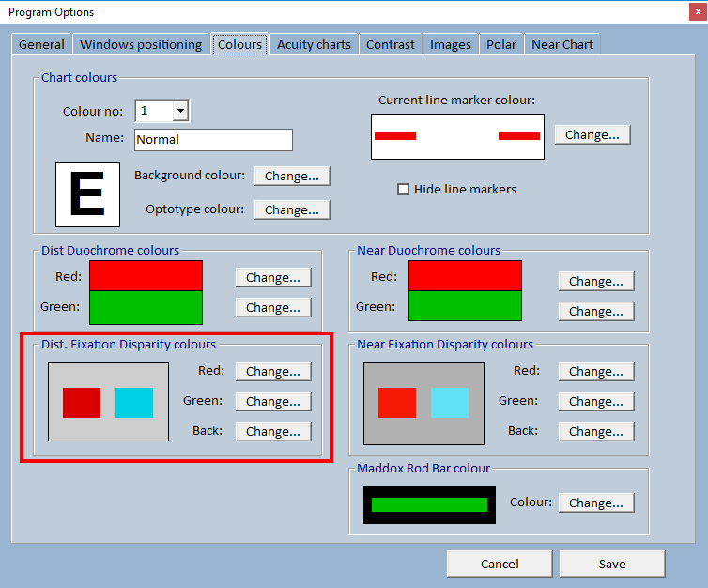
Task: Click the optotype E preview icon
Action: pos(87,194)
